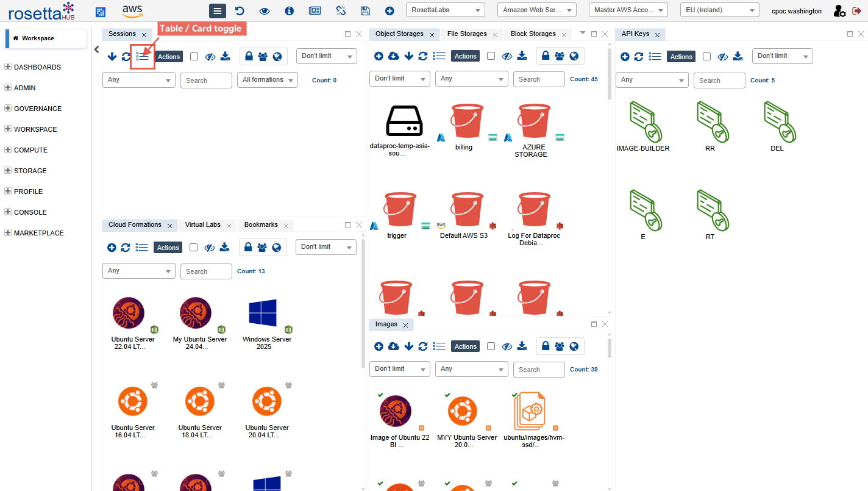Click the logout icon beside cpoc.washington
This screenshot has height=491, width=868.
click(x=856, y=11)
